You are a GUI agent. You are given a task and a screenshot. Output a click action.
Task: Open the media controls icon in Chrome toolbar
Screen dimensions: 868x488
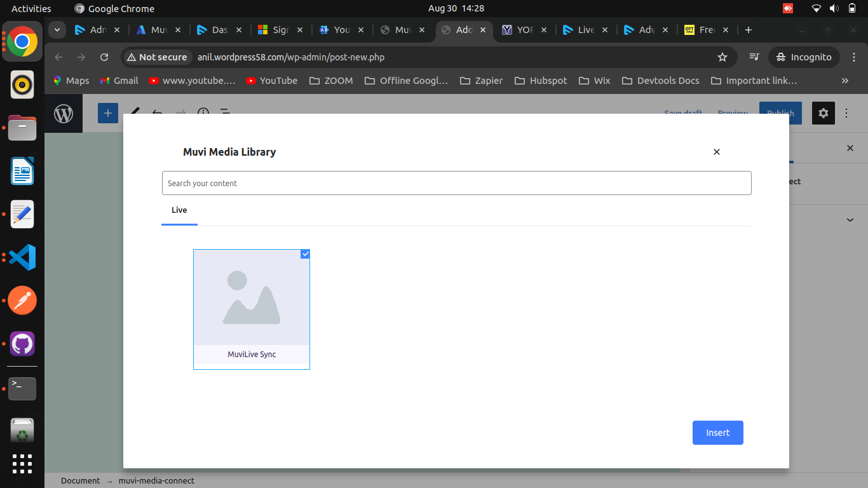754,57
